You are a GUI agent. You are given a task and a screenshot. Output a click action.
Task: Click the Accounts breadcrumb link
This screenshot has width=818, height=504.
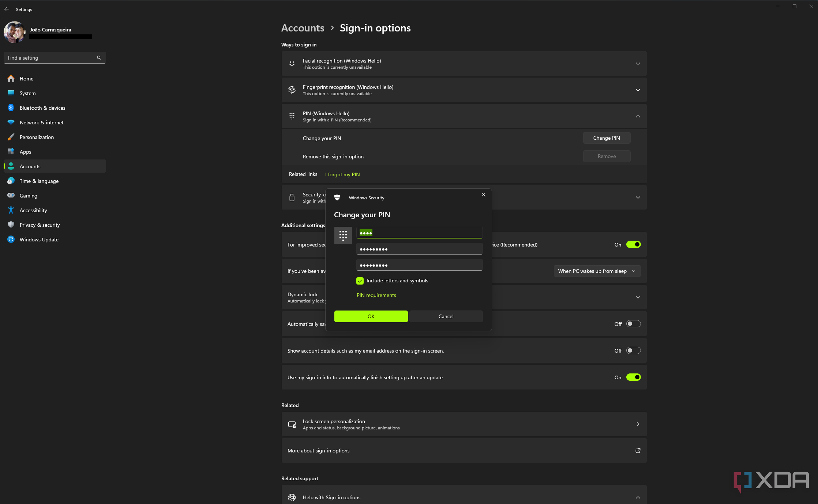[x=303, y=28]
